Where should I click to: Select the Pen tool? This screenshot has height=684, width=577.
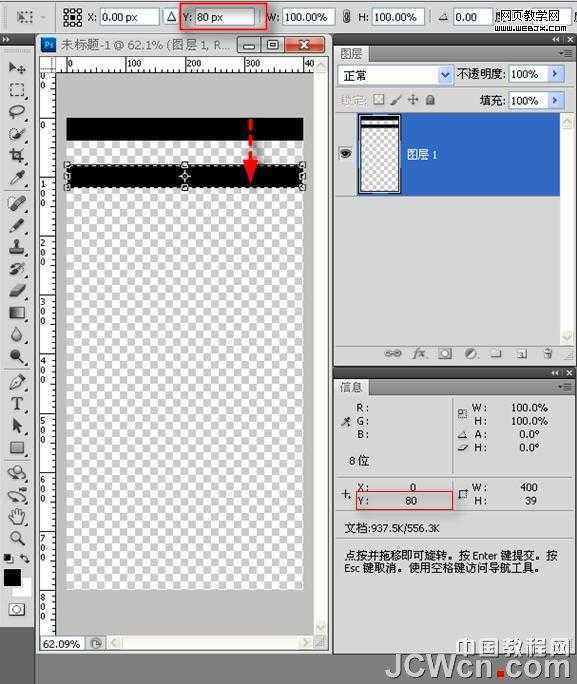(x=17, y=382)
